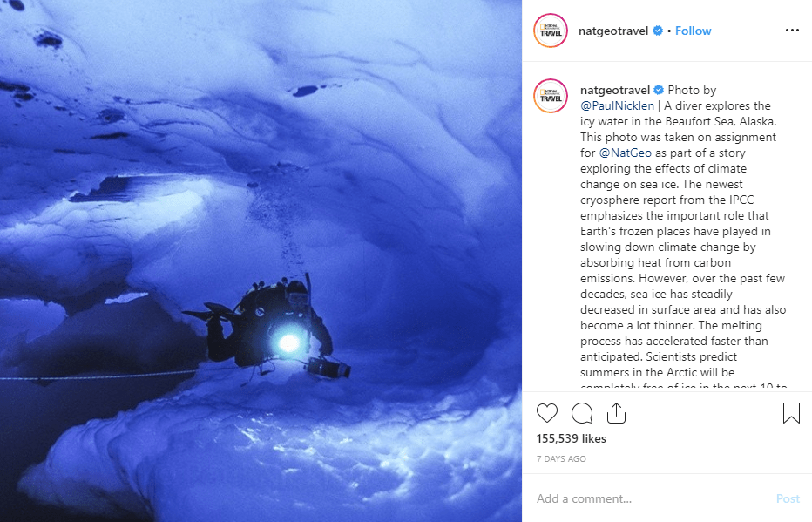This screenshot has height=522, width=812.
Task: Click the Post comment button
Action: [788, 498]
